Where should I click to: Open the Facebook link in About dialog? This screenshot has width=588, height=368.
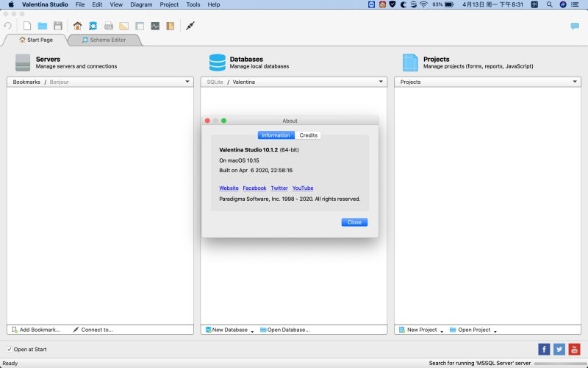click(x=254, y=188)
